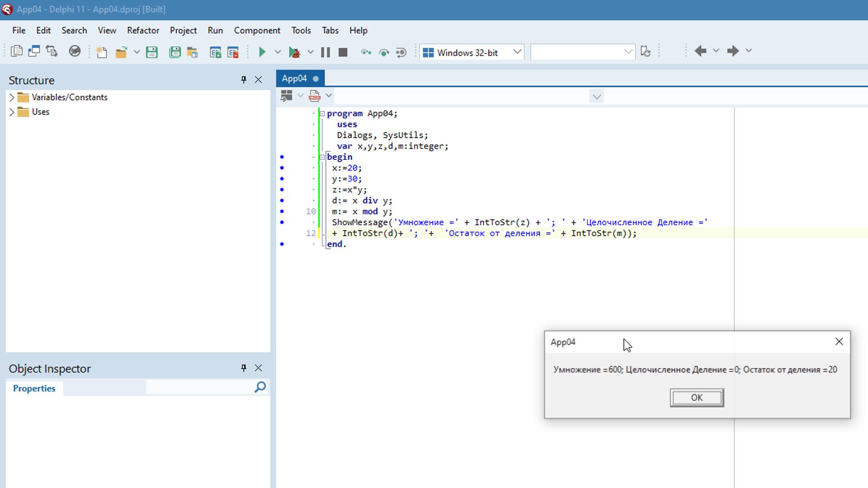868x488 pixels.
Task: Click the Save All toolbar icon
Action: tap(175, 52)
